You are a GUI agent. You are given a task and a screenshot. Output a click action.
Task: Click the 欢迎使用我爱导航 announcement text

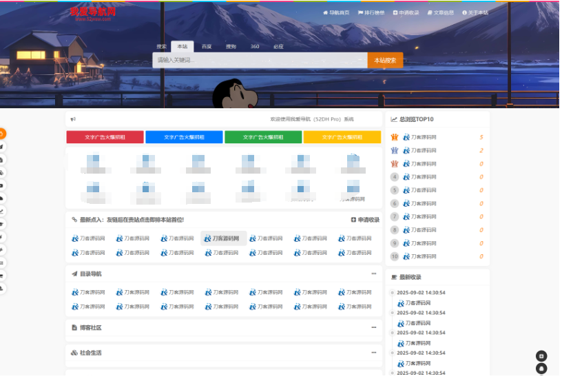click(312, 119)
